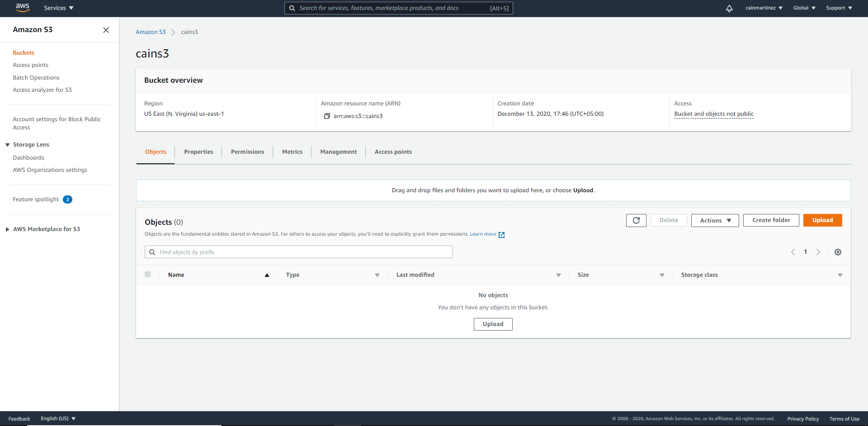Open the Learn more external link
The height and width of the screenshot is (426, 868).
point(483,234)
